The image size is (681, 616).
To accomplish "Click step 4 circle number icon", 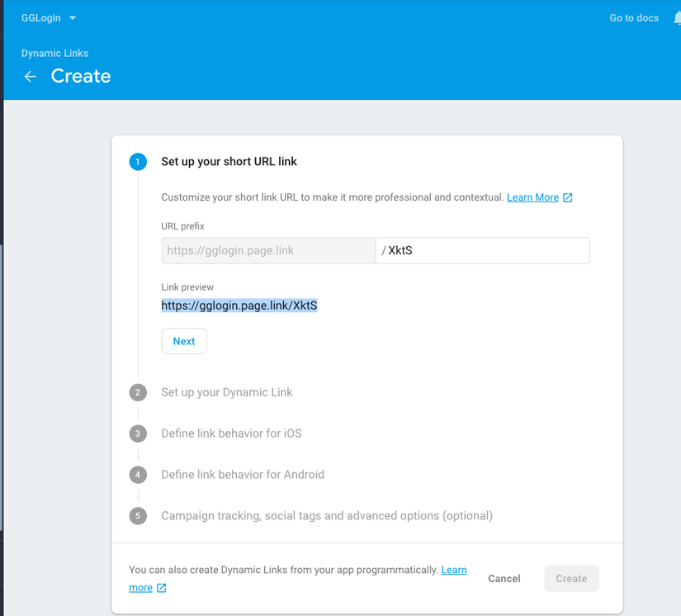I will (x=138, y=475).
